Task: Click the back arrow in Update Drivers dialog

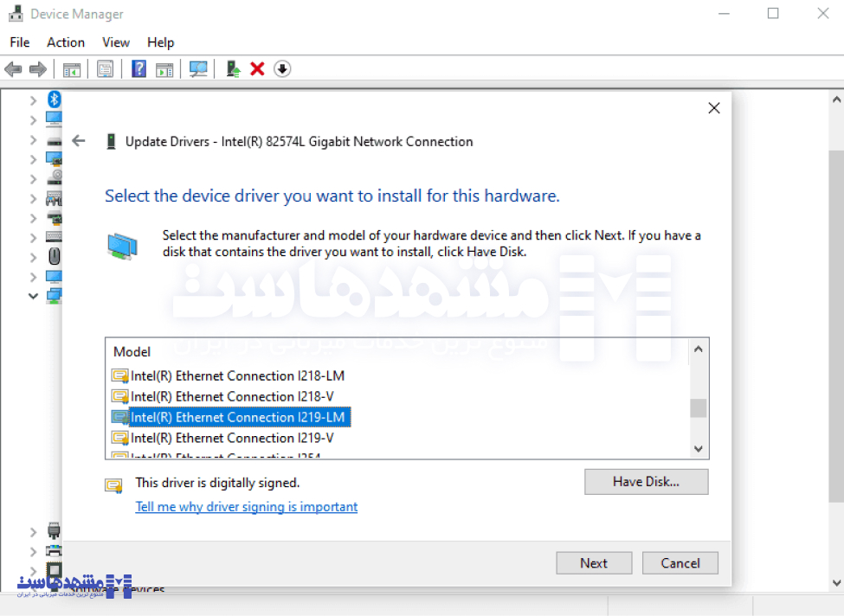Action: 79,141
